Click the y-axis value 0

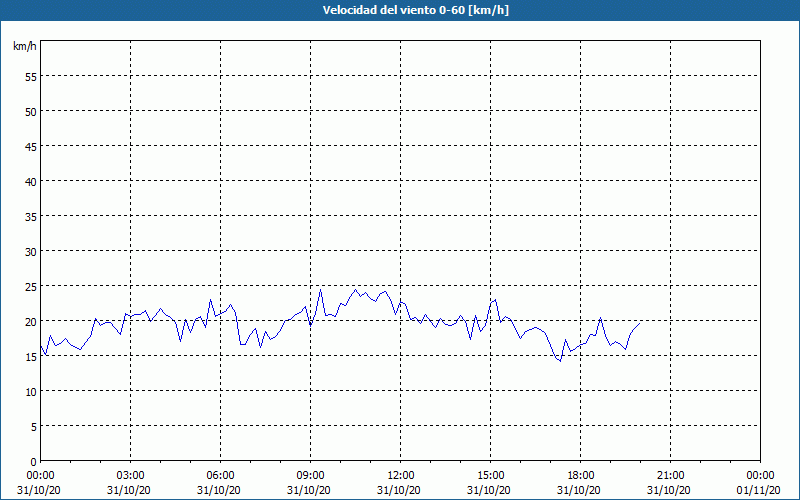(34, 462)
